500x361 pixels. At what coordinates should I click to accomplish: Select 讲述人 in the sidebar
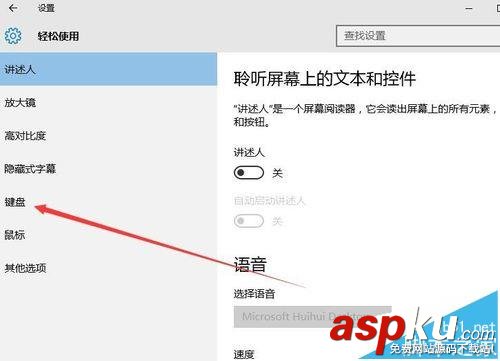click(108, 69)
